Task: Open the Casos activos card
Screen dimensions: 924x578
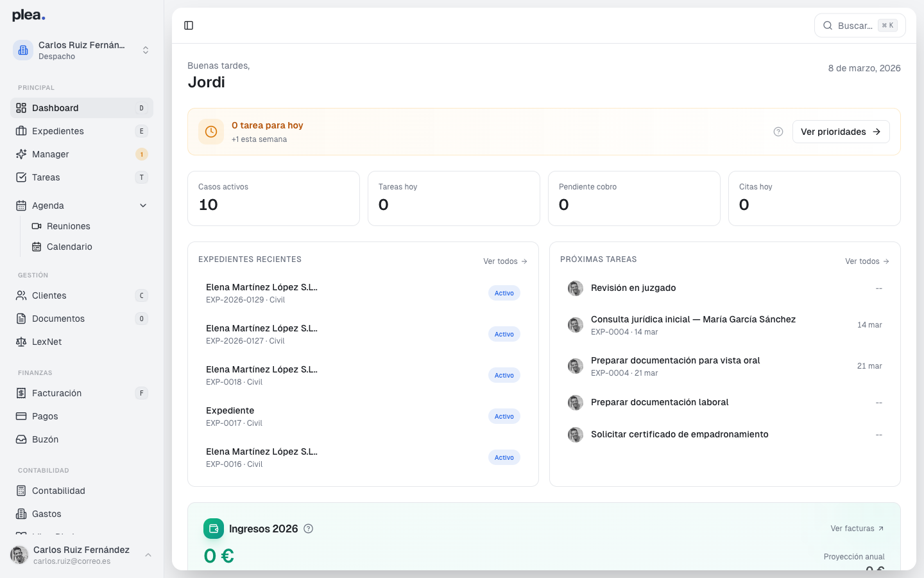Action: click(x=273, y=198)
